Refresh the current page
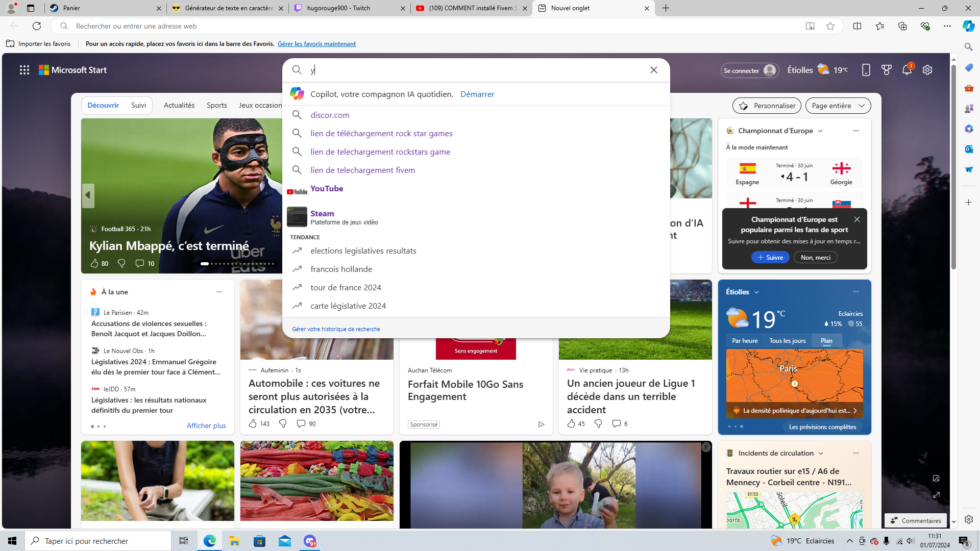980x551 pixels. point(37,26)
